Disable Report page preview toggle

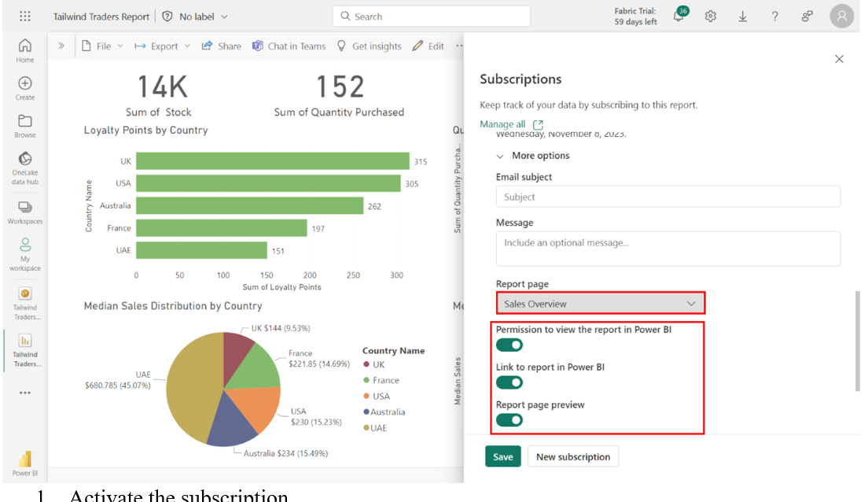(x=509, y=420)
